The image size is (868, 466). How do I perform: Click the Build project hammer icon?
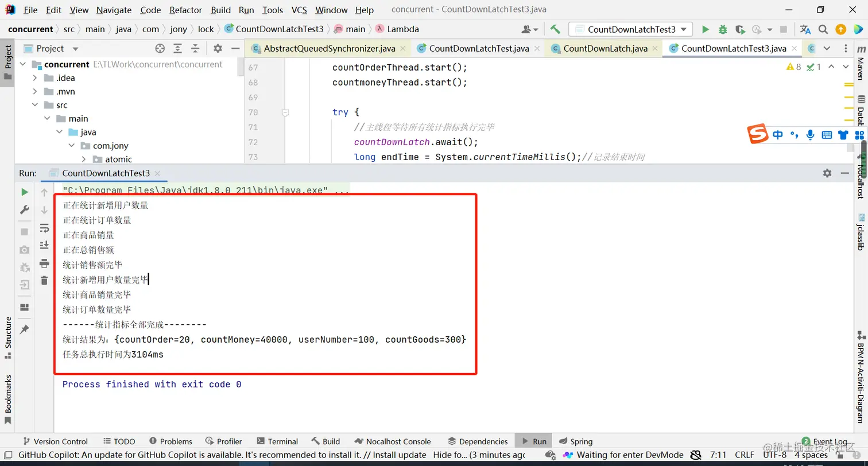click(x=555, y=29)
